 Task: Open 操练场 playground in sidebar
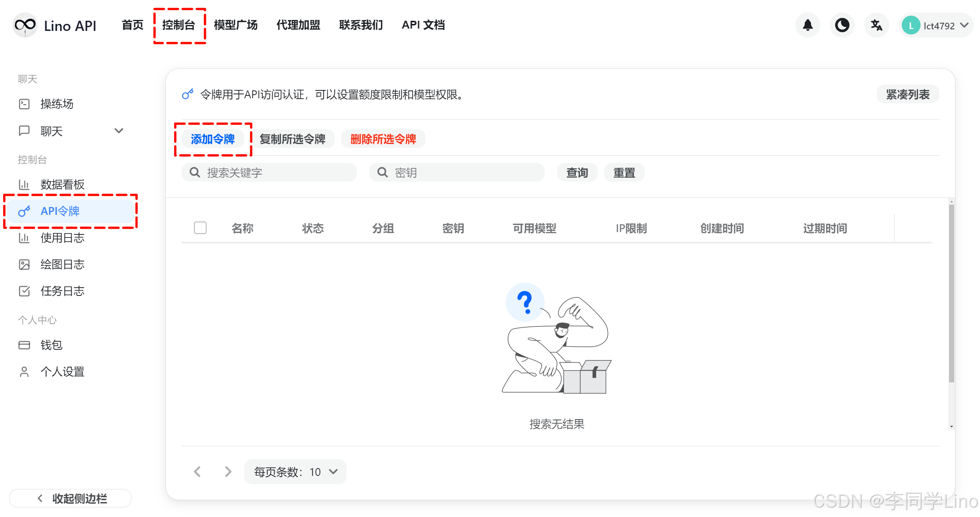click(57, 104)
